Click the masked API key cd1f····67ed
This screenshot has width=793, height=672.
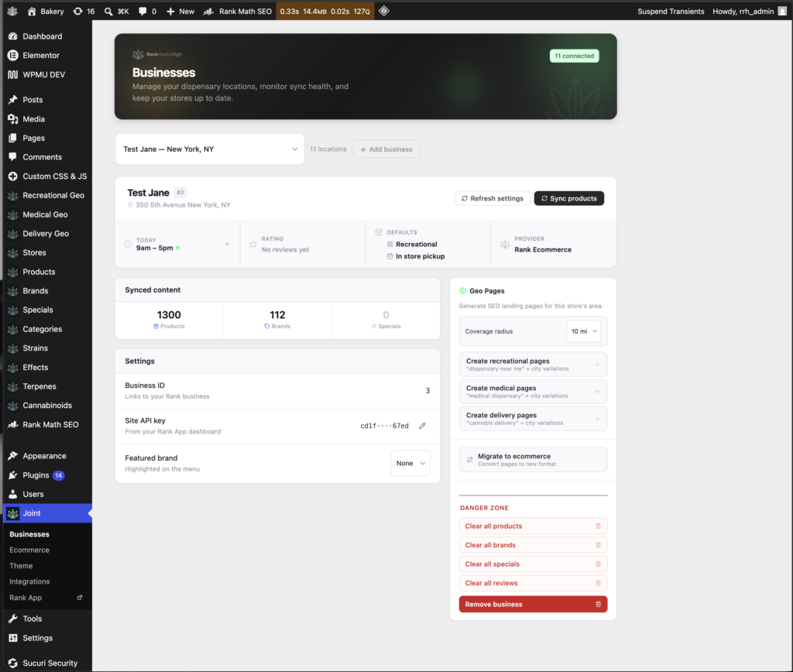tap(384, 426)
